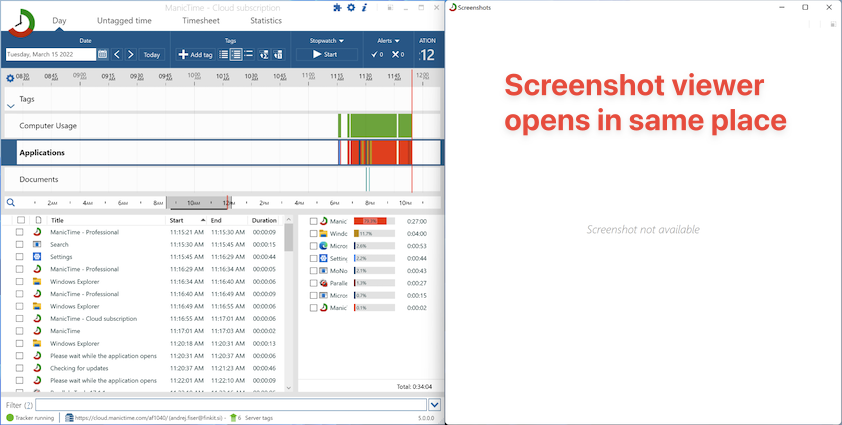Check the MoNo 0:00:43 summary checkbox
The width and height of the screenshot is (842, 425).
[x=314, y=270]
